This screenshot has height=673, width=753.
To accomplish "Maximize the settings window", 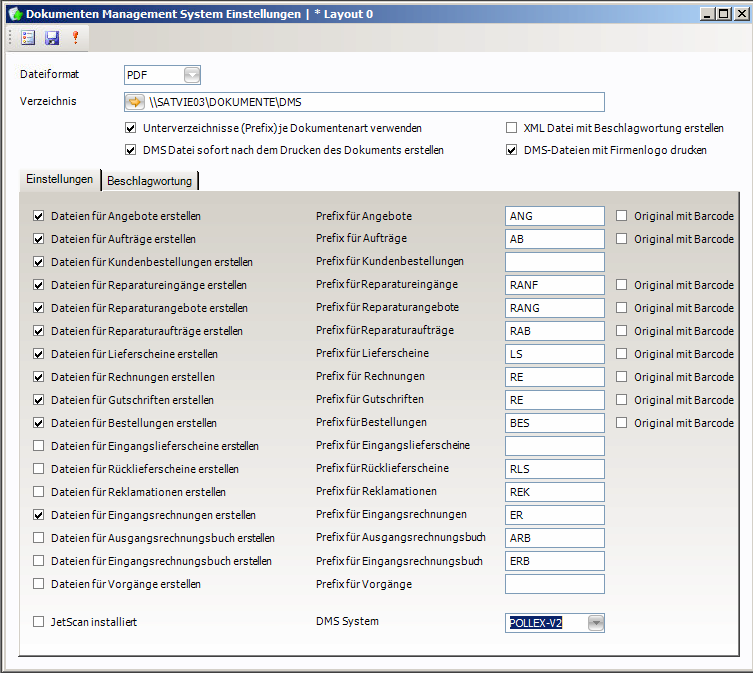I will pos(723,14).
